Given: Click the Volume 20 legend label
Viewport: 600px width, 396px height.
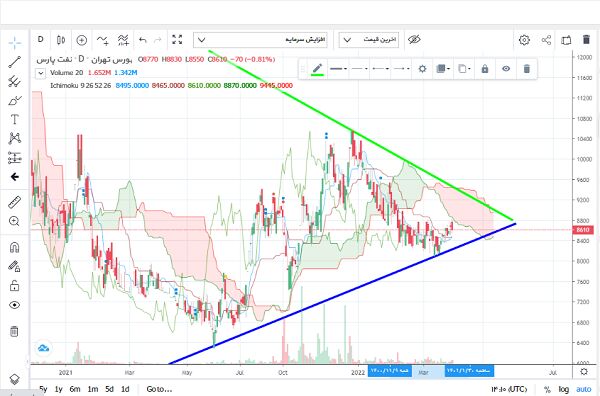Looking at the screenshot, I should 66,73.
